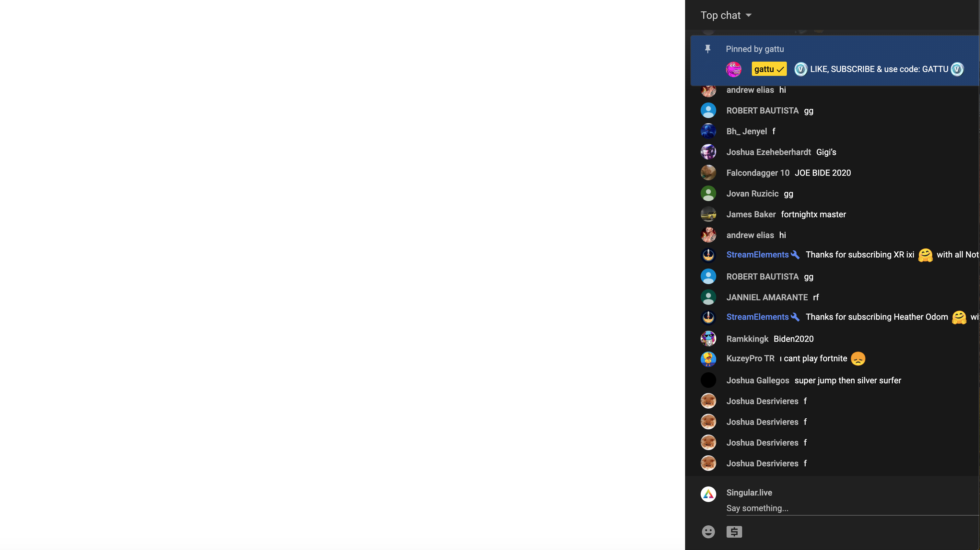This screenshot has height=550, width=980.
Task: Click the SuperChat filter dropdown arrow
Action: coord(749,15)
